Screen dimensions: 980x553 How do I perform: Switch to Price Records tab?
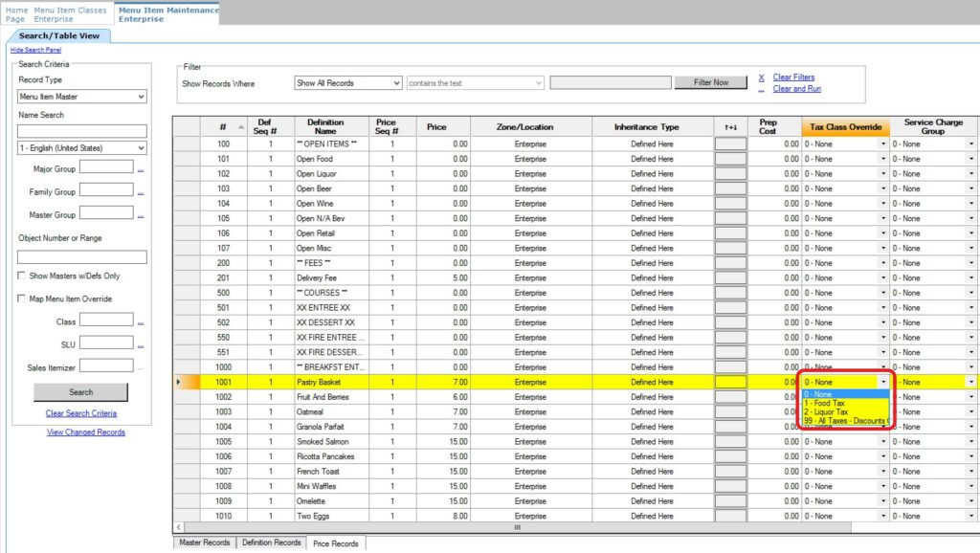(x=336, y=543)
